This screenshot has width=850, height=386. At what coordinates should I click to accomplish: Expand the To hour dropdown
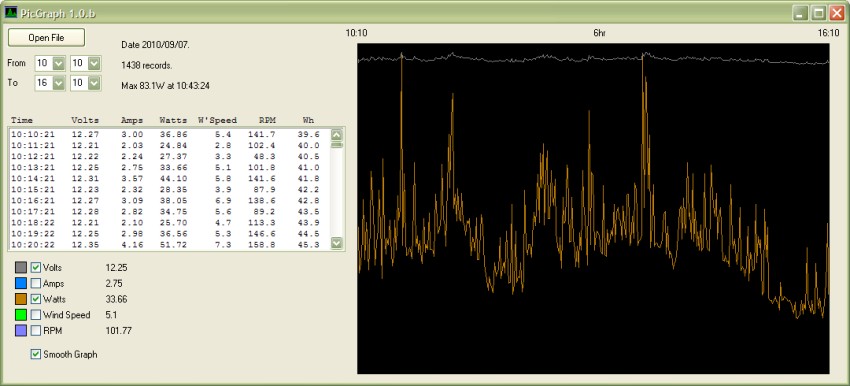click(59, 83)
